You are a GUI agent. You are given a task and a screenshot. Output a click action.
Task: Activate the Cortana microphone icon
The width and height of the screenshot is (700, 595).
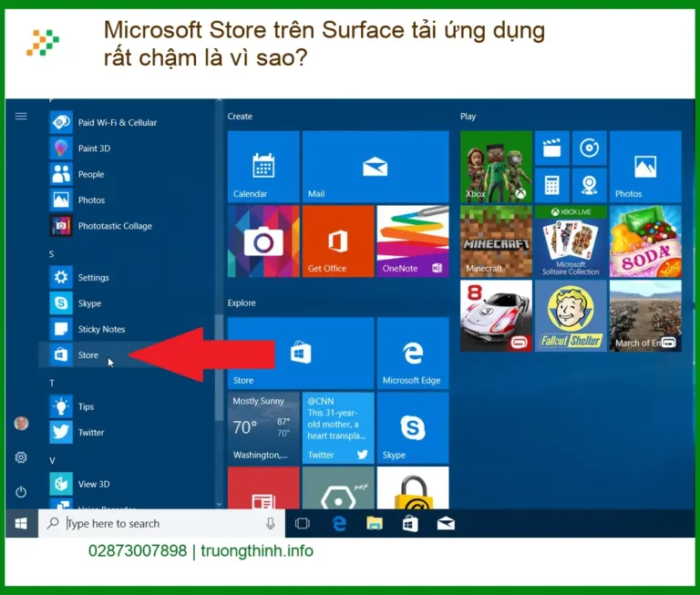point(270,523)
